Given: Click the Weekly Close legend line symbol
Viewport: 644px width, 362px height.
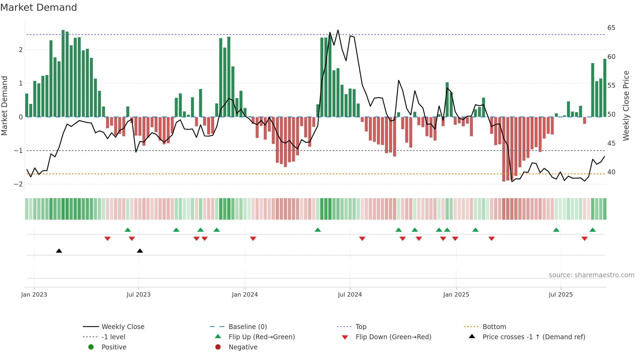Looking at the screenshot, I should 91,327.
